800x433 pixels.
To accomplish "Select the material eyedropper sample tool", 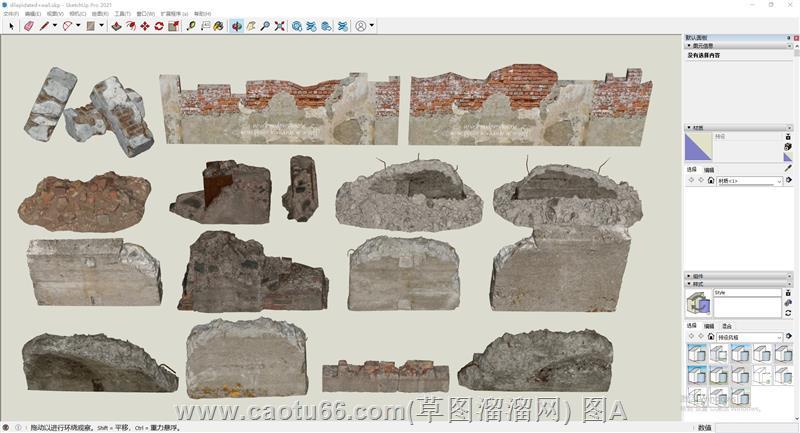I will point(788,168).
